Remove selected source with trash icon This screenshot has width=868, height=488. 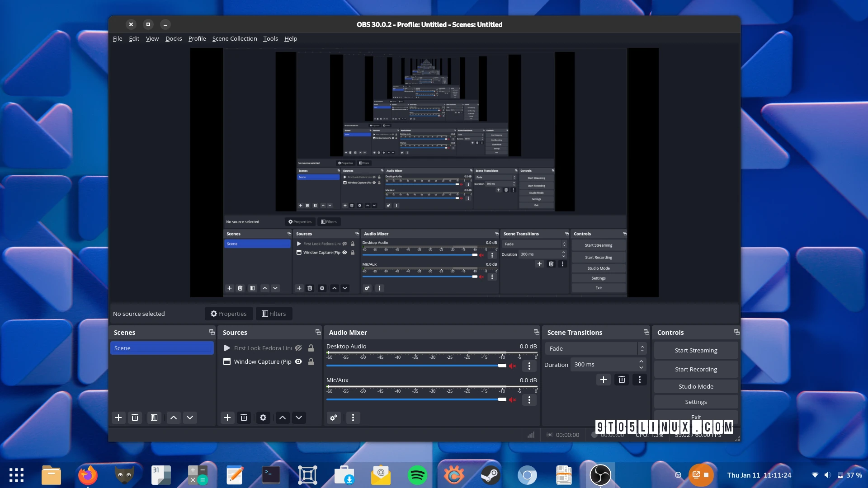pos(244,418)
